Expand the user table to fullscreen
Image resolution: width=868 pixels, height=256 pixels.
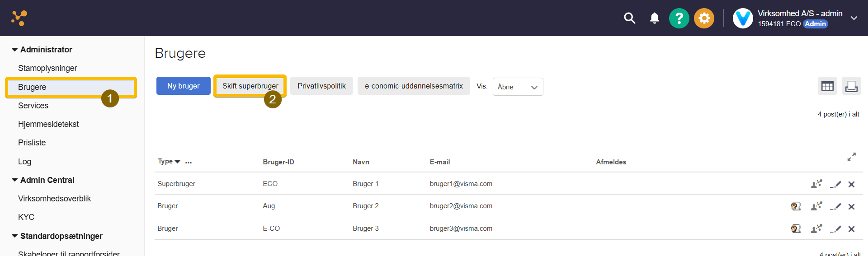click(851, 157)
